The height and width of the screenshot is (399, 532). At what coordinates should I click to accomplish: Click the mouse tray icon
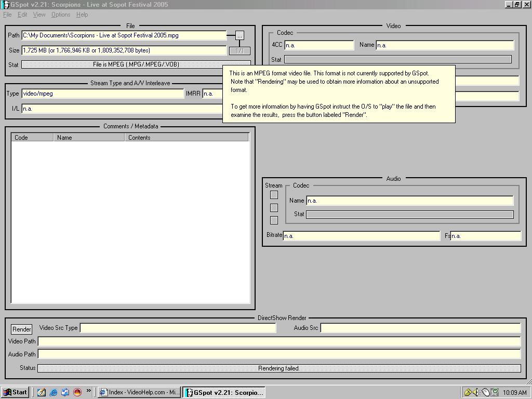(x=485, y=393)
